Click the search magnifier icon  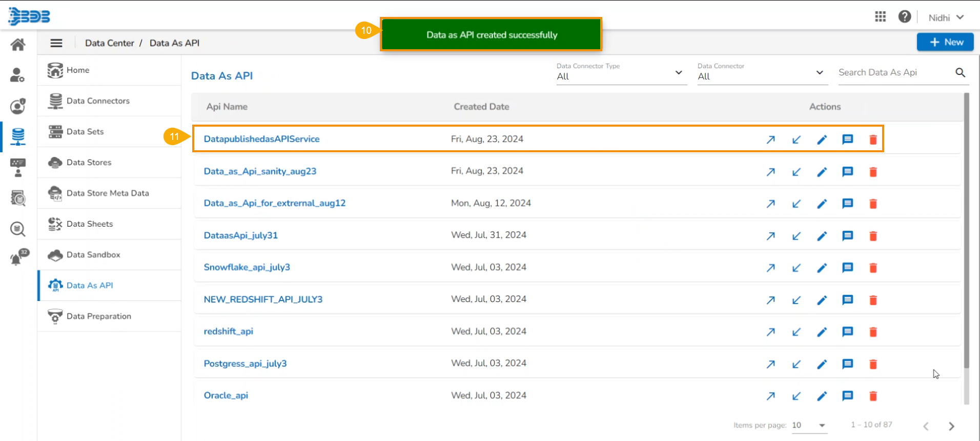960,73
